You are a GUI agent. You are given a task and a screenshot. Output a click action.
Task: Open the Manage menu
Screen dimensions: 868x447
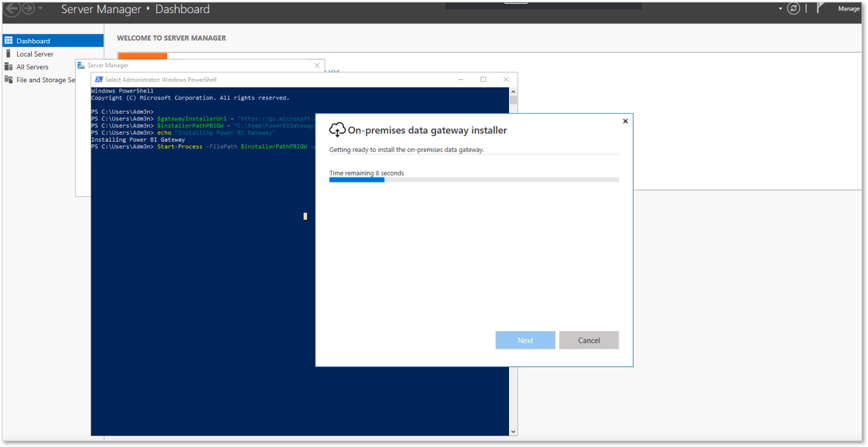[849, 9]
